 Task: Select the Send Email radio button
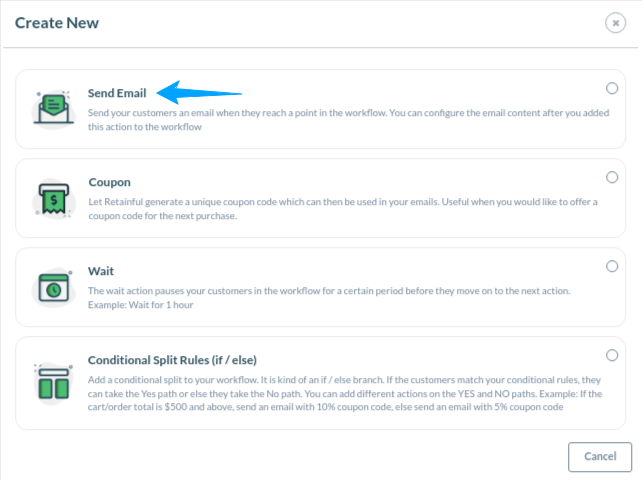pyautogui.click(x=612, y=88)
